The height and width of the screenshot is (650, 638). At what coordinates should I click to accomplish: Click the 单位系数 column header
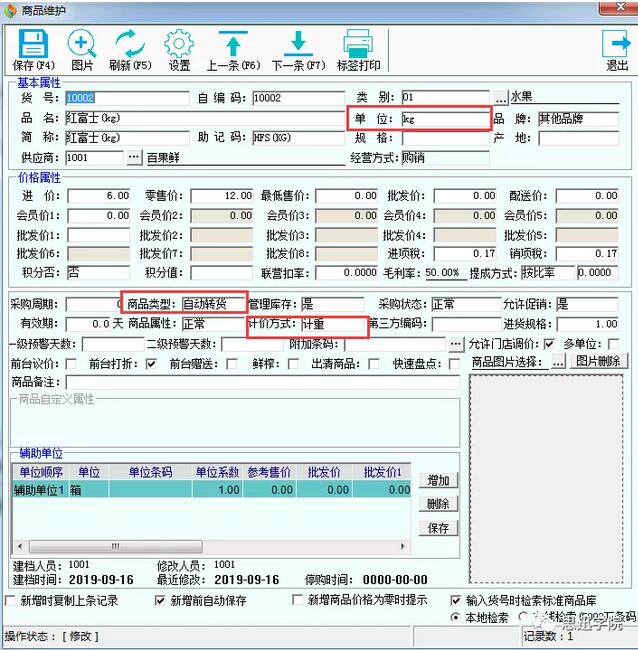pyautogui.click(x=217, y=472)
